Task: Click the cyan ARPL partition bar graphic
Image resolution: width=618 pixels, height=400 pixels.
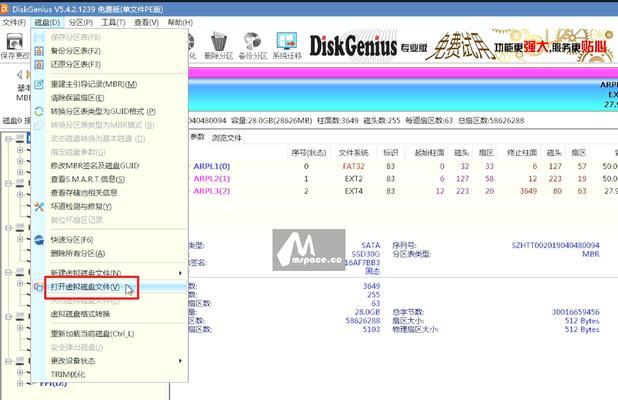Action: coord(403,95)
